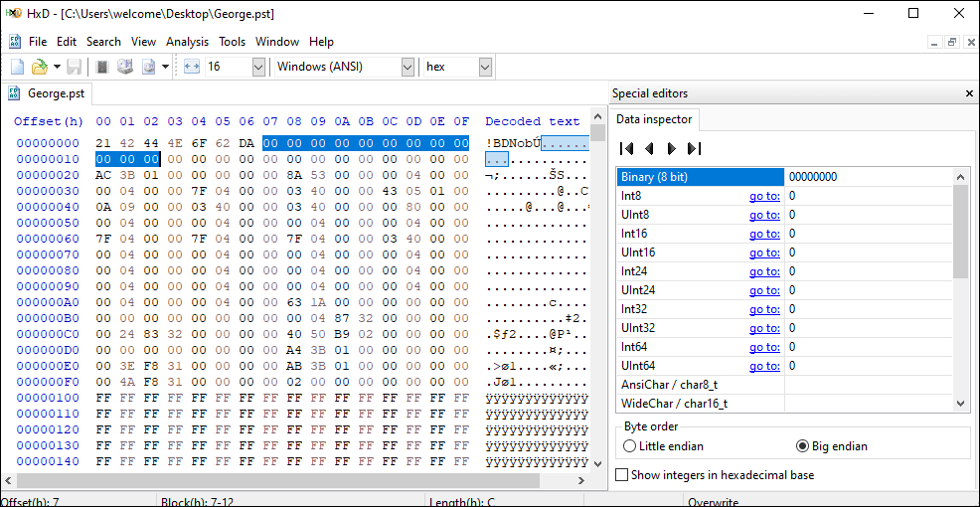This screenshot has width=980, height=507.
Task: Click the Data inspector scroll up arrow
Action: tap(961, 177)
